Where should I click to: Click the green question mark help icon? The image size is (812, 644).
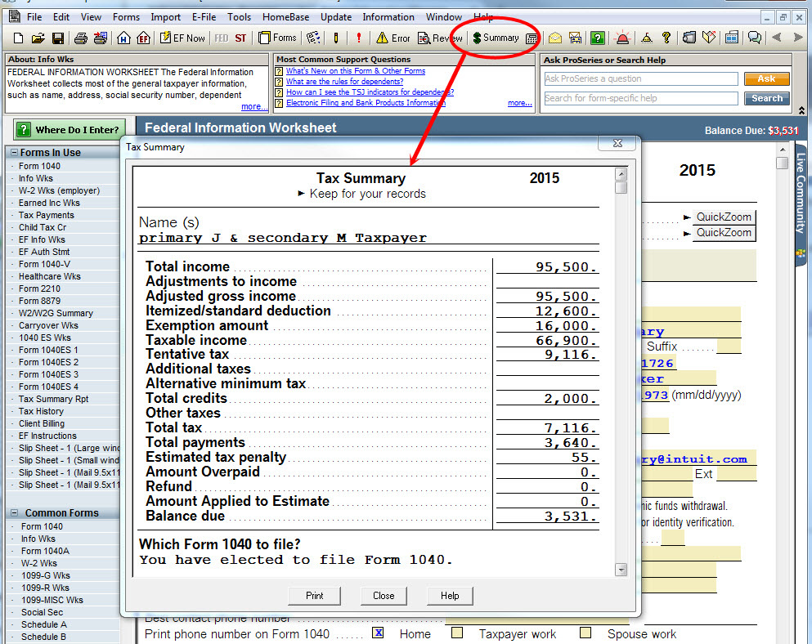[x=598, y=38]
